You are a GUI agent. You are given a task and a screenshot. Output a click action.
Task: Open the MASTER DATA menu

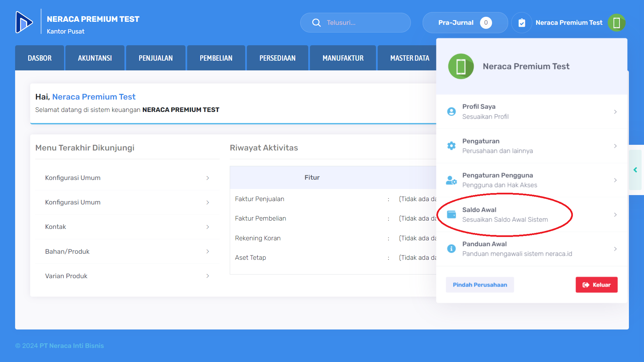click(x=407, y=58)
